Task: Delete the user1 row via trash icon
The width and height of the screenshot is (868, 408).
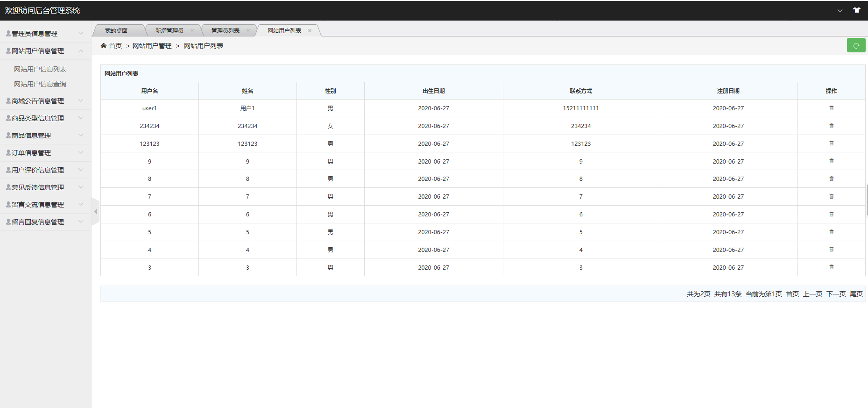Action: [x=831, y=108]
